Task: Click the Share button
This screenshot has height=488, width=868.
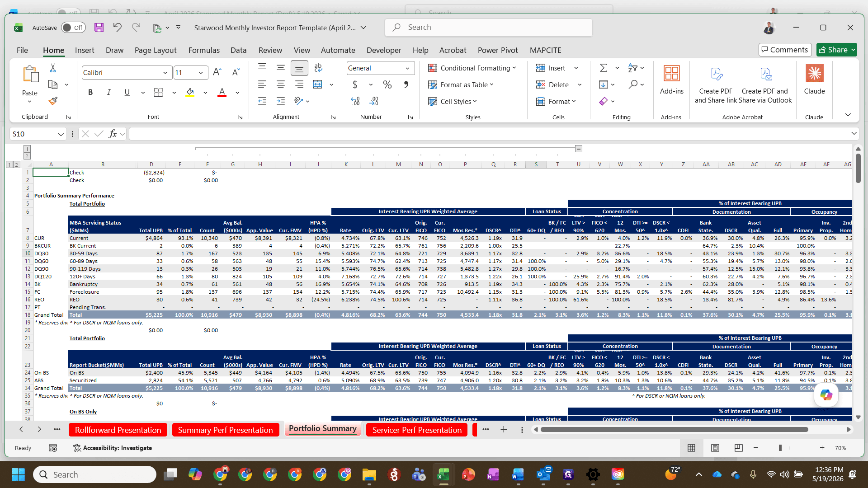Action: click(x=837, y=50)
